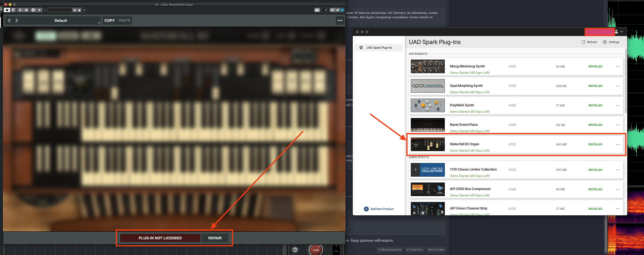Image resolution: width=644 pixels, height=255 pixels.
Task: Click the Ответить reply button in the forum
Action: pos(414,249)
